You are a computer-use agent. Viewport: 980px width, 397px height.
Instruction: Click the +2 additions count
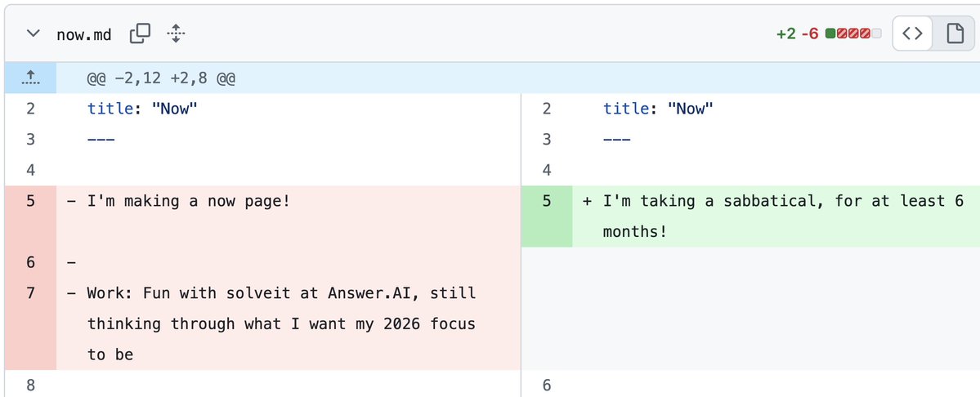pyautogui.click(x=785, y=34)
